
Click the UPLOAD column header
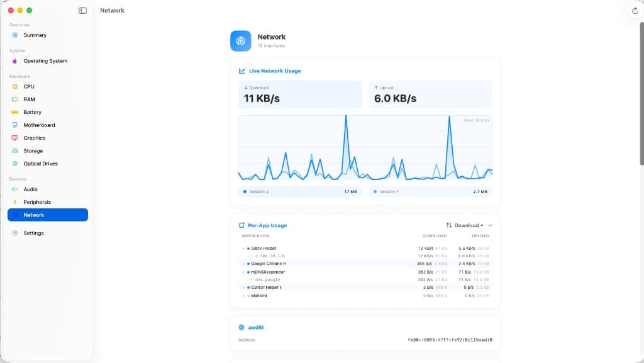pos(480,236)
